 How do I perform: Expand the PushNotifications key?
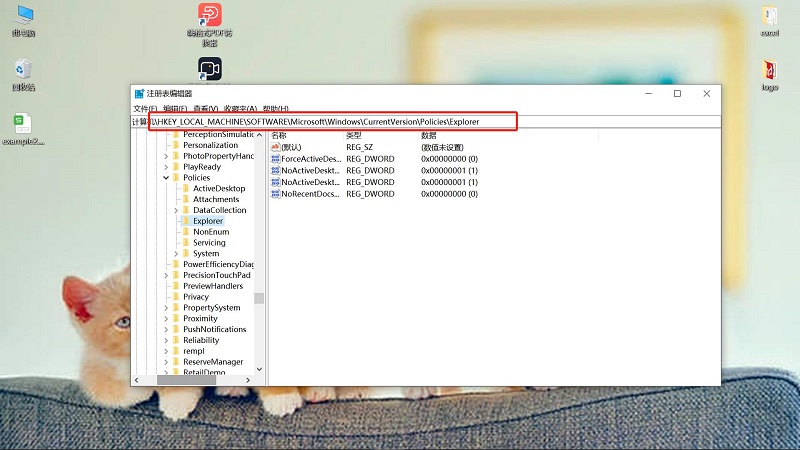click(166, 329)
